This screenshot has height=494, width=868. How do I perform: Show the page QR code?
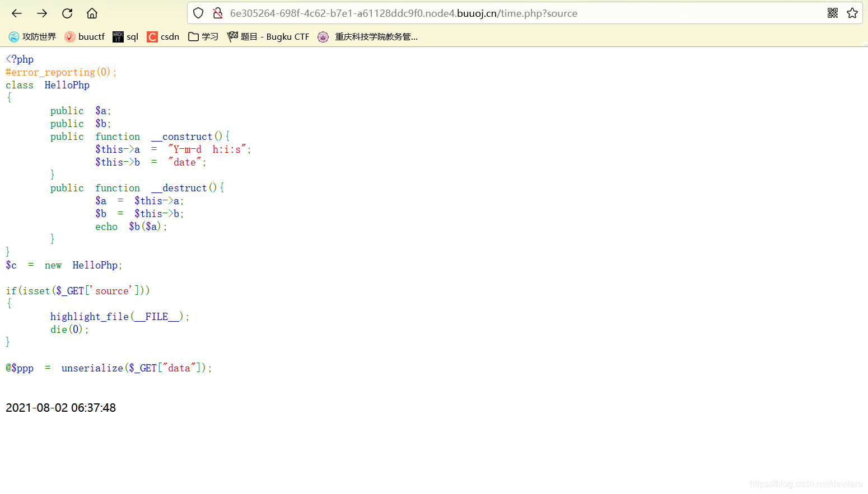[x=833, y=13]
